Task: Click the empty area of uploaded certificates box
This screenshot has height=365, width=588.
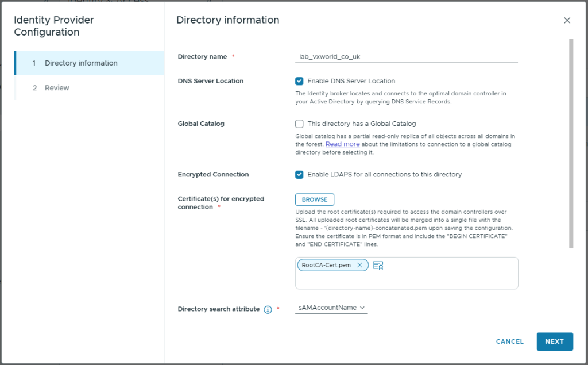Action: pyautogui.click(x=448, y=279)
